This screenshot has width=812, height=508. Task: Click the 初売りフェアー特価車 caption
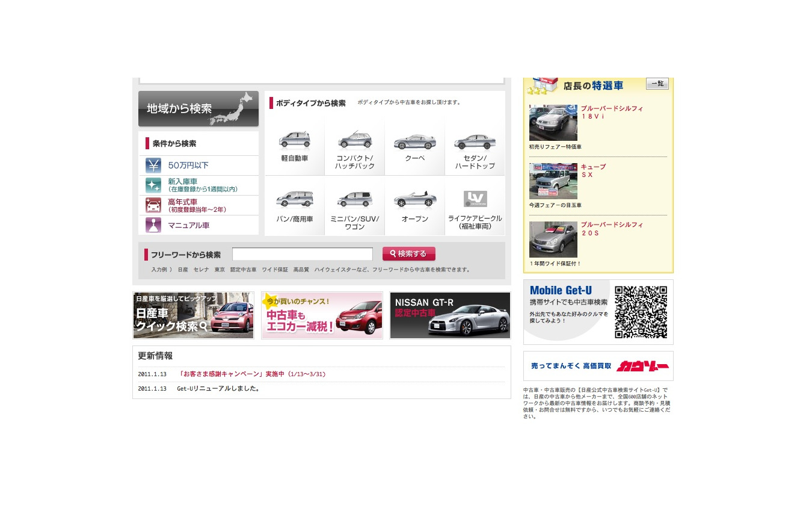pos(556,147)
